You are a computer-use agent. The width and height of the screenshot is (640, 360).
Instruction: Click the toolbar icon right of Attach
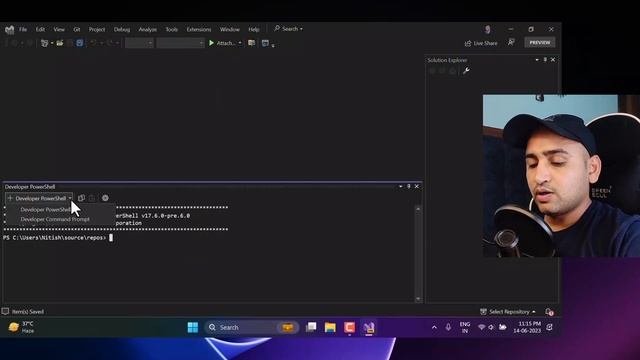pyautogui.click(x=252, y=43)
